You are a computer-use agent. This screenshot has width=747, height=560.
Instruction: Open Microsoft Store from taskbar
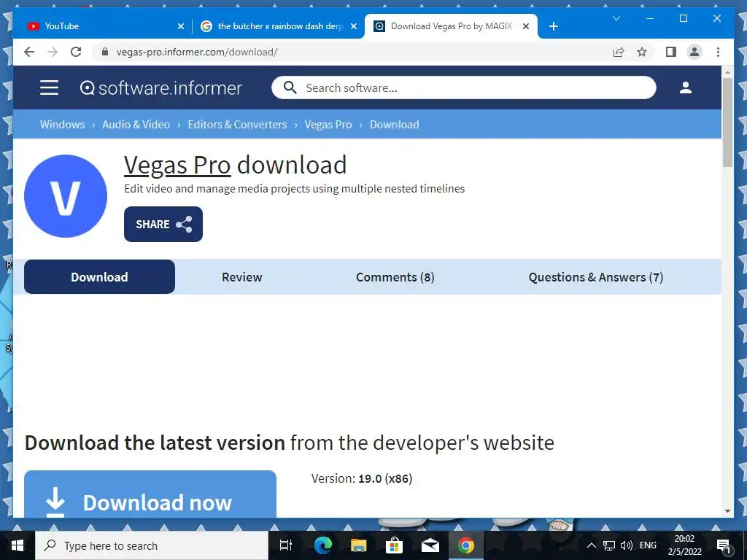394,545
